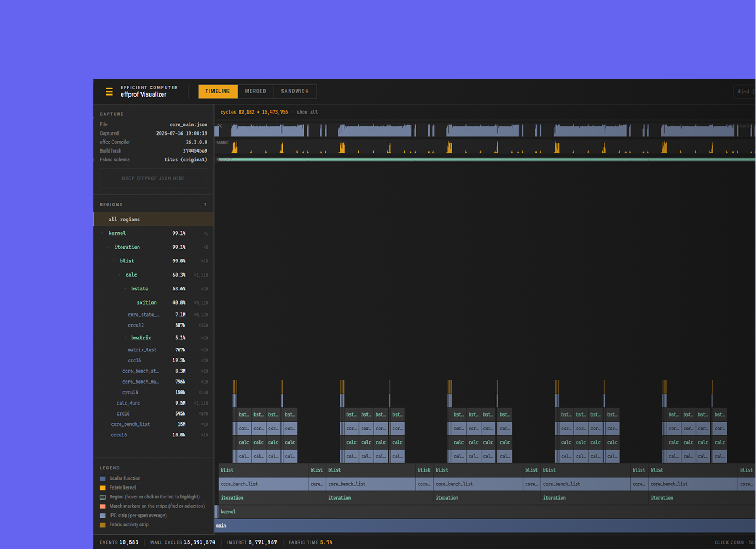Focus the find input field
The height and width of the screenshot is (549, 756).
click(744, 92)
